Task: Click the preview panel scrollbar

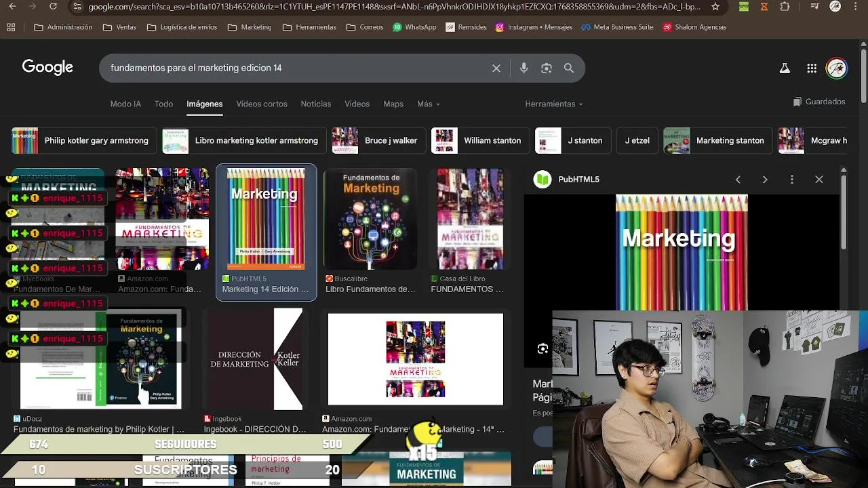Action: click(x=844, y=213)
